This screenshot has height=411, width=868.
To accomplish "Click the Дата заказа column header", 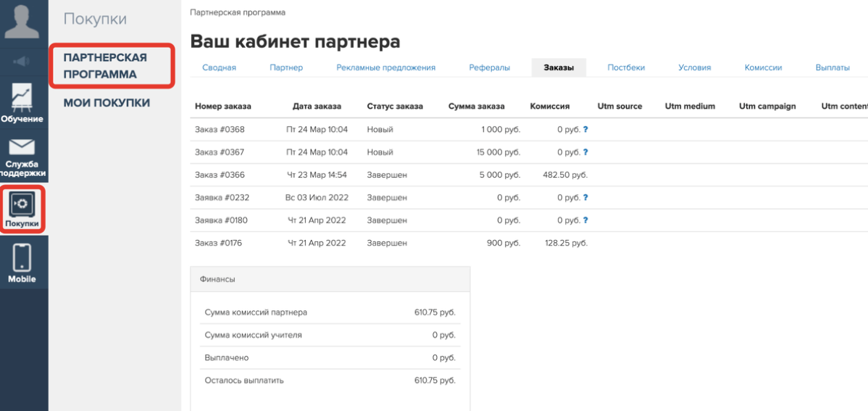I will (317, 107).
